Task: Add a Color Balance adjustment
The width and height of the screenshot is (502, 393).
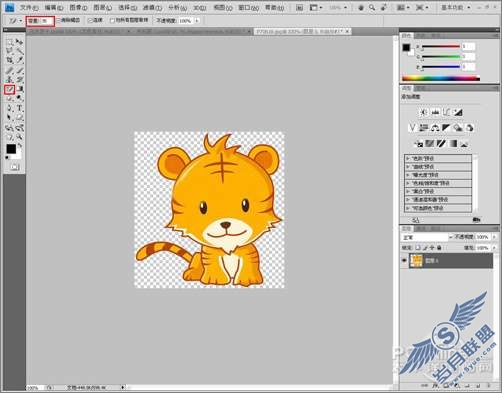Action: (x=435, y=128)
